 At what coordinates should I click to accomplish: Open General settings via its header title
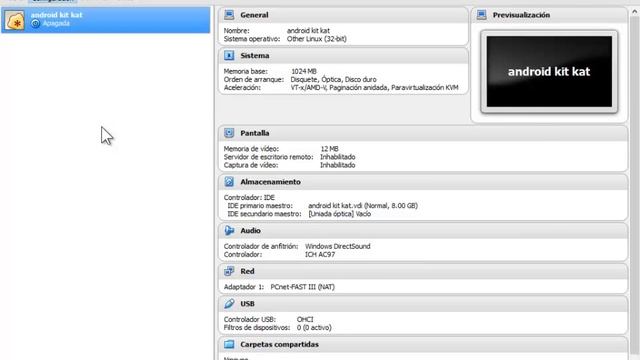pyautogui.click(x=254, y=15)
